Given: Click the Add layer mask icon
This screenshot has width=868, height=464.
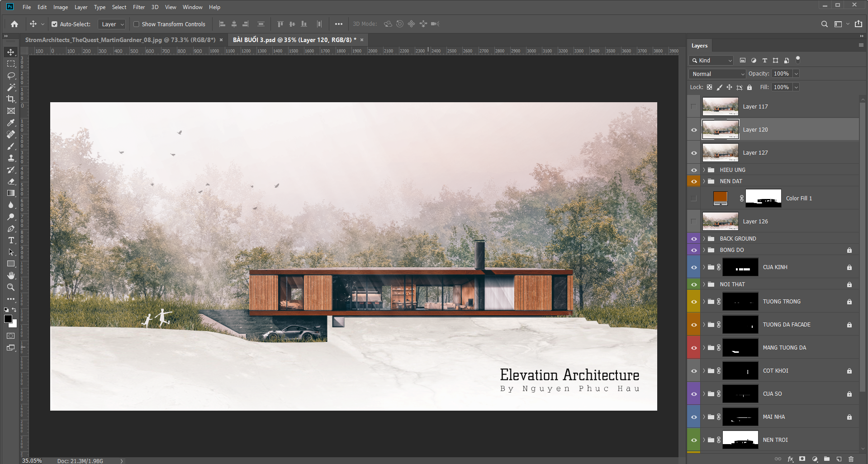Looking at the screenshot, I should (802, 459).
